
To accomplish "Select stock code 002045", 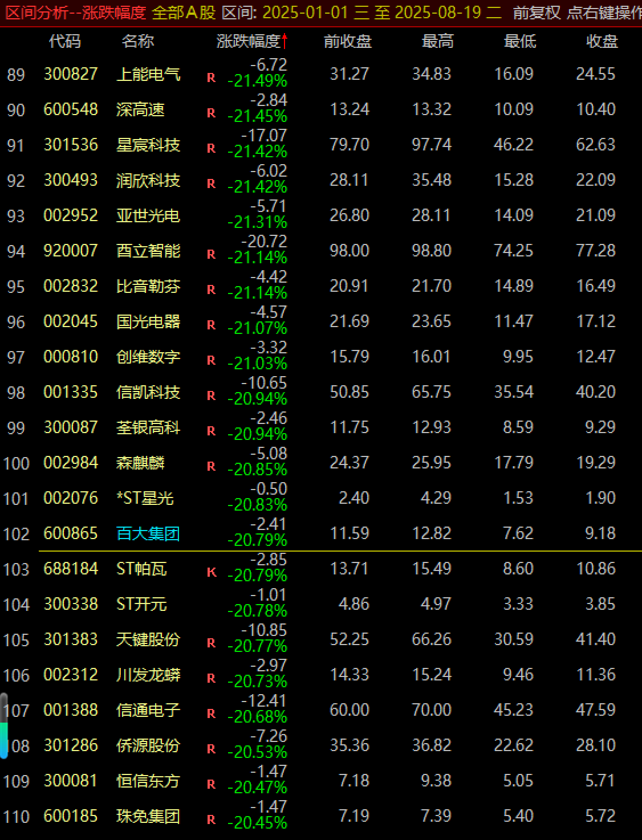I will coord(71,321).
